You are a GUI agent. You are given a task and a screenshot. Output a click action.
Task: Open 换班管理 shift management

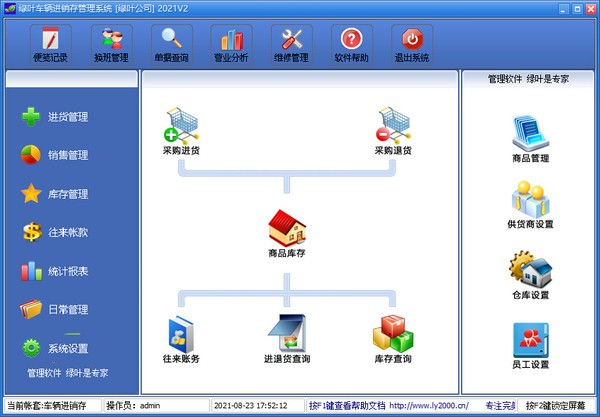tap(111, 44)
